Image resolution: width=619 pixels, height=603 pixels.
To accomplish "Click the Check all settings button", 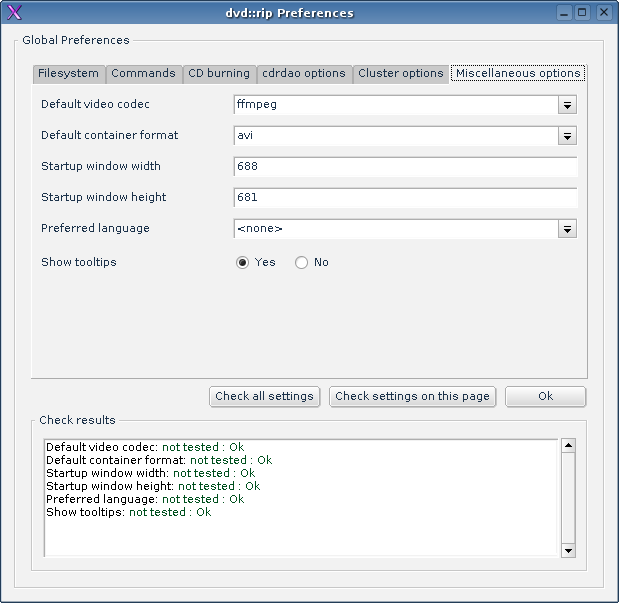I will point(264,396).
